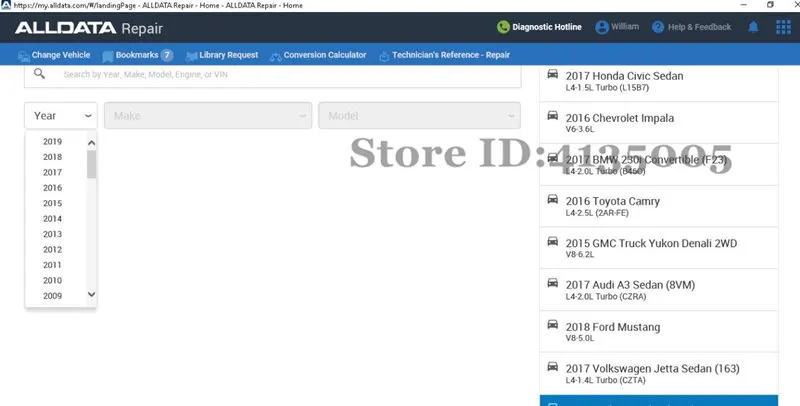800x406 pixels.
Task: Click the Bookmarks count badge 7
Action: tap(167, 55)
